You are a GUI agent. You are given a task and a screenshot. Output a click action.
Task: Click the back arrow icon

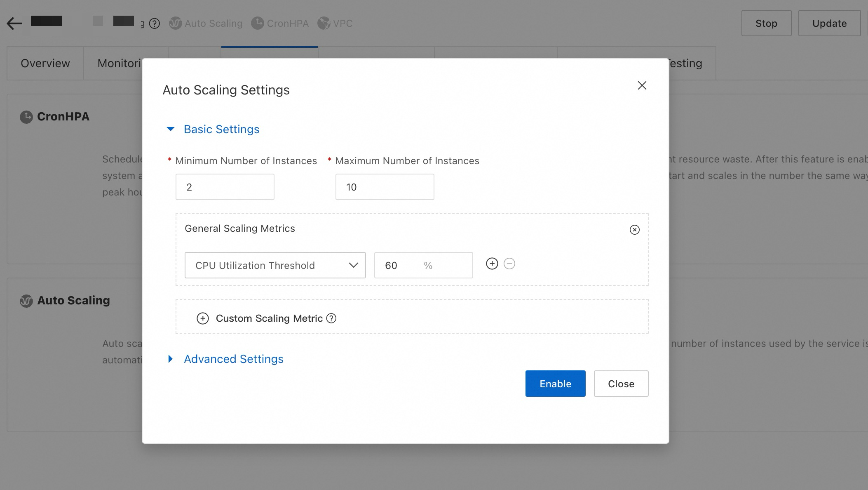pyautogui.click(x=14, y=24)
